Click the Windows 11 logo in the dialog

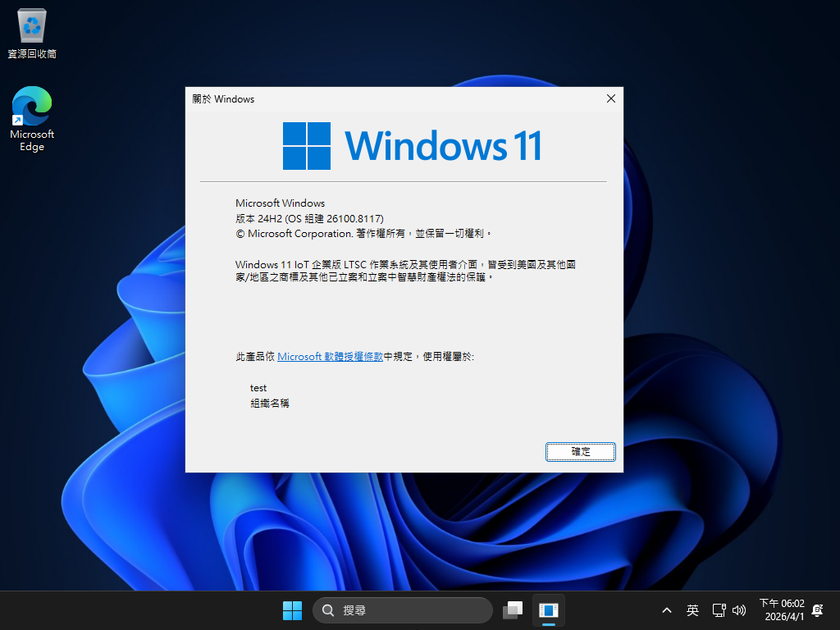click(x=412, y=146)
